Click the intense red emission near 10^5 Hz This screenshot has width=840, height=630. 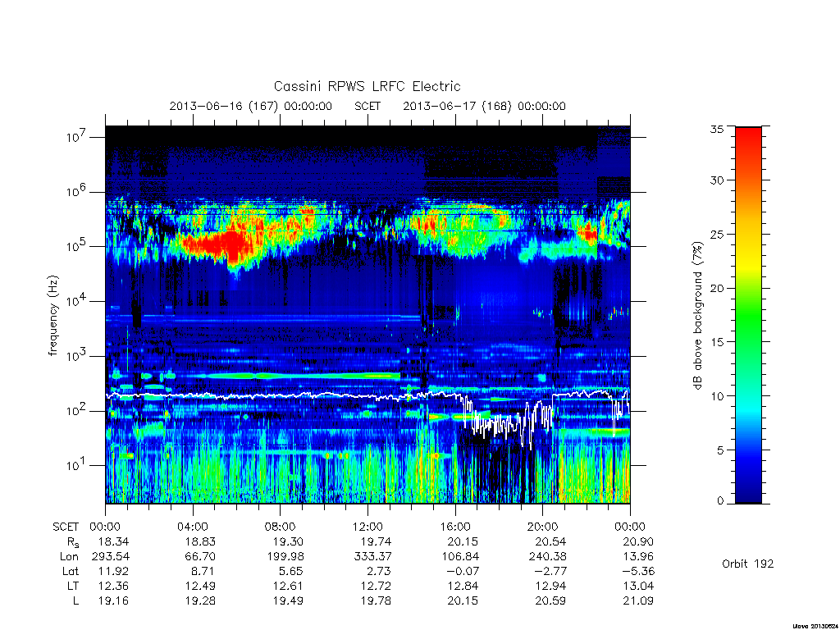[220, 244]
